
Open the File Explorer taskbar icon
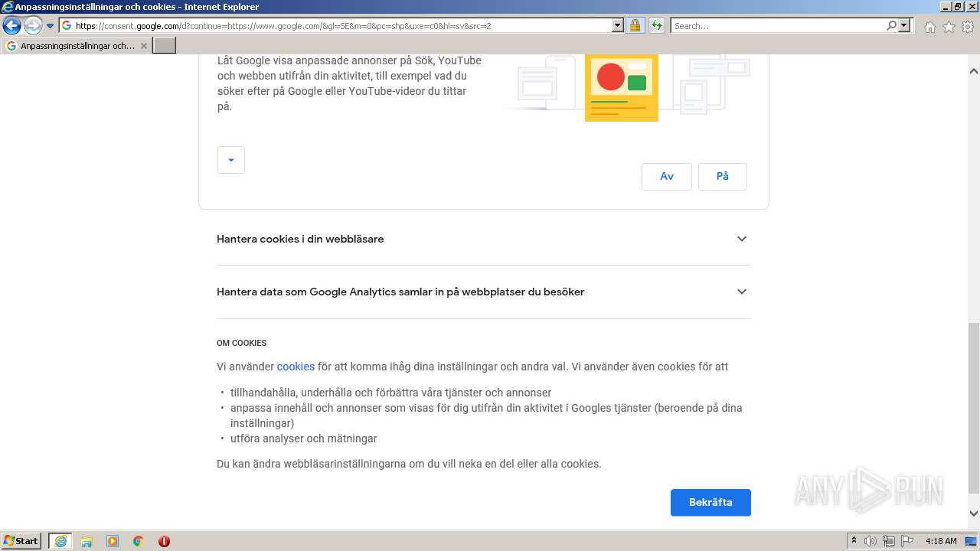[87, 541]
